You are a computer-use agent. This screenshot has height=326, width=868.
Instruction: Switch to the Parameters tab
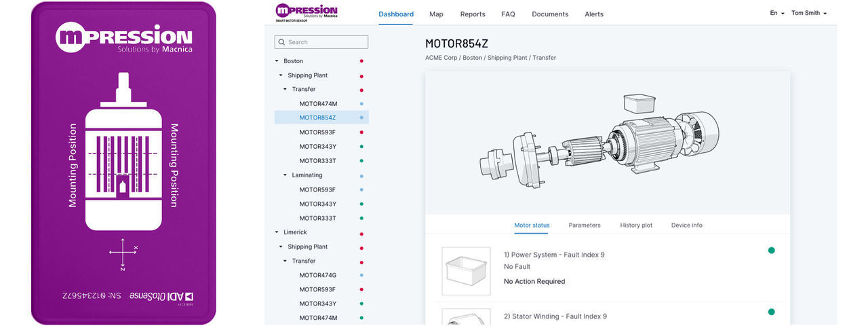point(584,225)
